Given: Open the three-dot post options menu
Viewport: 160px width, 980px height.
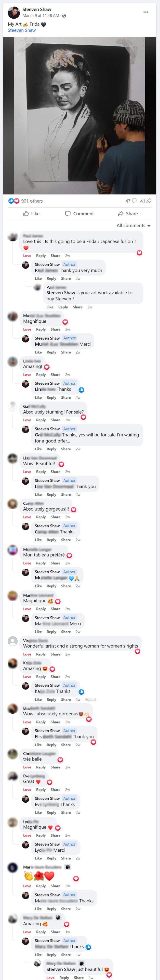Looking at the screenshot, I should [146, 12].
